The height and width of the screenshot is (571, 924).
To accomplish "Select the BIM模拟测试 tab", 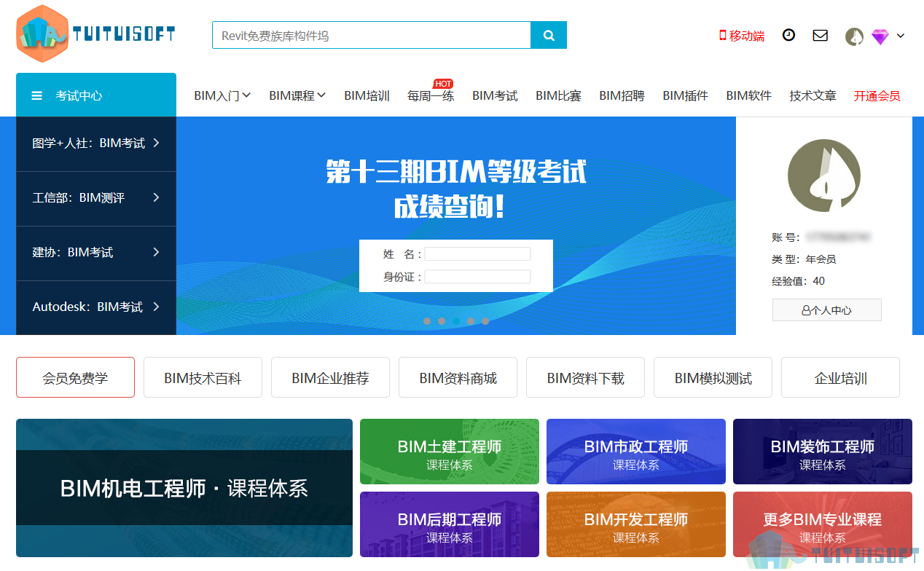I will click(713, 377).
